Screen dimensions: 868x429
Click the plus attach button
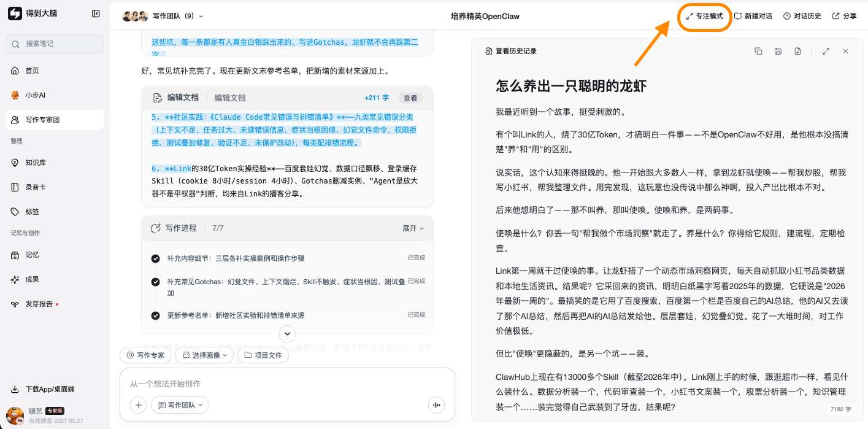pos(138,405)
